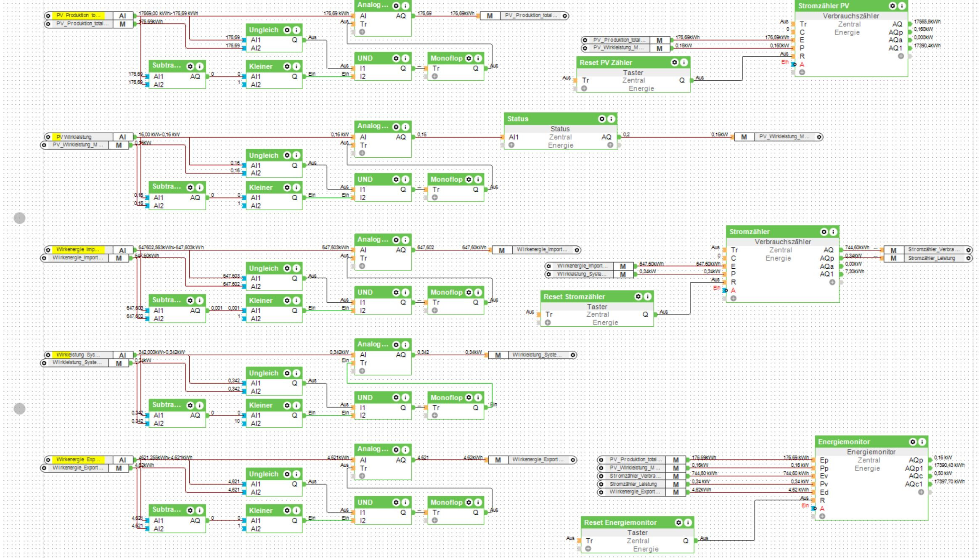Open settings gear on Stromzähler PV block
Screen dimensions: 980x558
tap(893, 6)
